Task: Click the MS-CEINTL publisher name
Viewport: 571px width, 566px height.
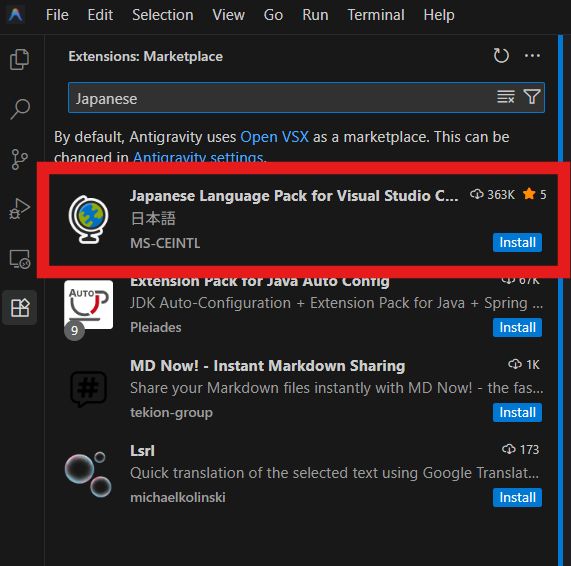Action: pos(165,243)
